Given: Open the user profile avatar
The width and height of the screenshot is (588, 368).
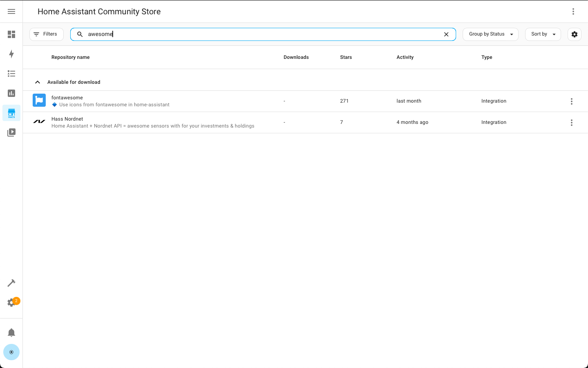Looking at the screenshot, I should pyautogui.click(x=11, y=352).
